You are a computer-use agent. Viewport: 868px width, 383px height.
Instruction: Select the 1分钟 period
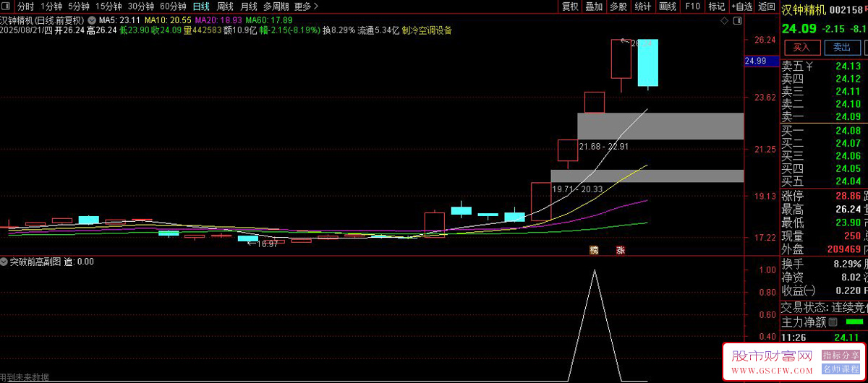tap(51, 7)
